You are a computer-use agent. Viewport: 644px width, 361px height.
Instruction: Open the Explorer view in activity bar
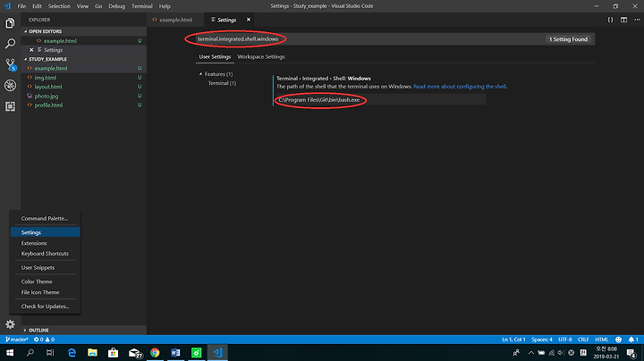pyautogui.click(x=10, y=23)
